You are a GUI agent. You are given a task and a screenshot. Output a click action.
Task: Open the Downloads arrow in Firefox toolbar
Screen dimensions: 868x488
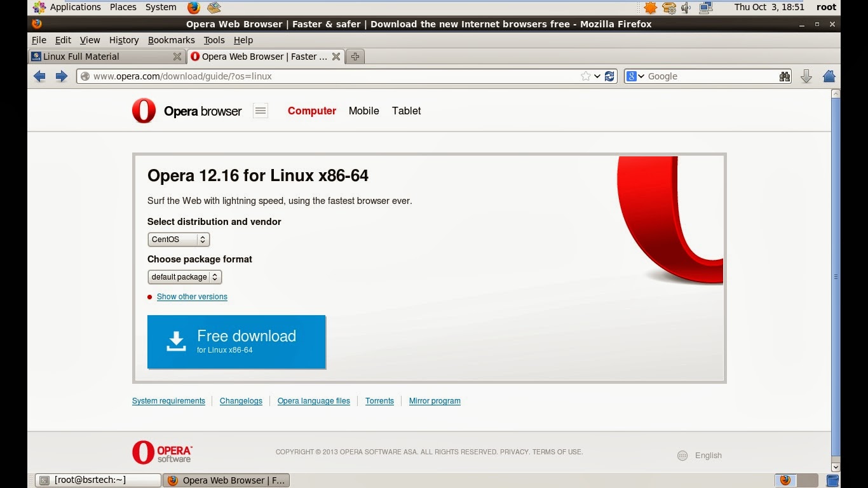806,76
